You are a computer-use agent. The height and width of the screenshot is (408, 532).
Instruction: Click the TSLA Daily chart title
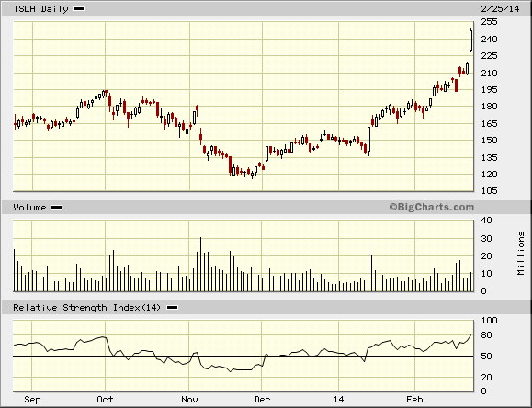[x=40, y=9]
